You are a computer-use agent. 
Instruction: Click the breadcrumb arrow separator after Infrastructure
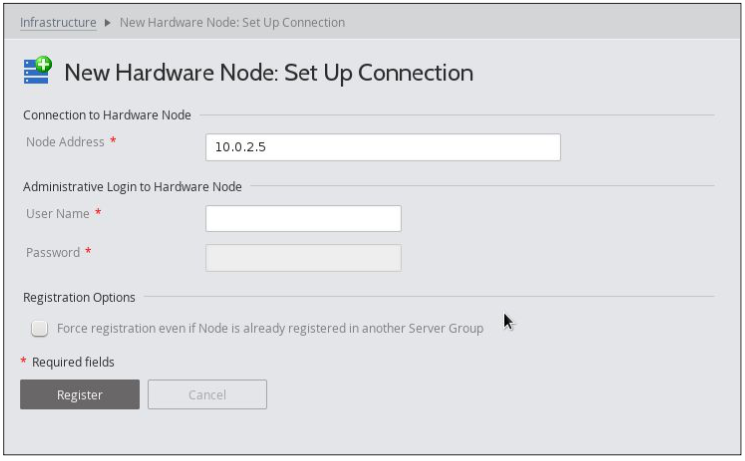[107, 22]
